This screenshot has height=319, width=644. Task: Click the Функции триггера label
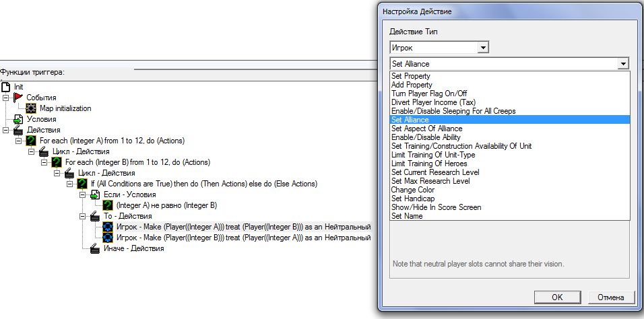(x=32, y=72)
